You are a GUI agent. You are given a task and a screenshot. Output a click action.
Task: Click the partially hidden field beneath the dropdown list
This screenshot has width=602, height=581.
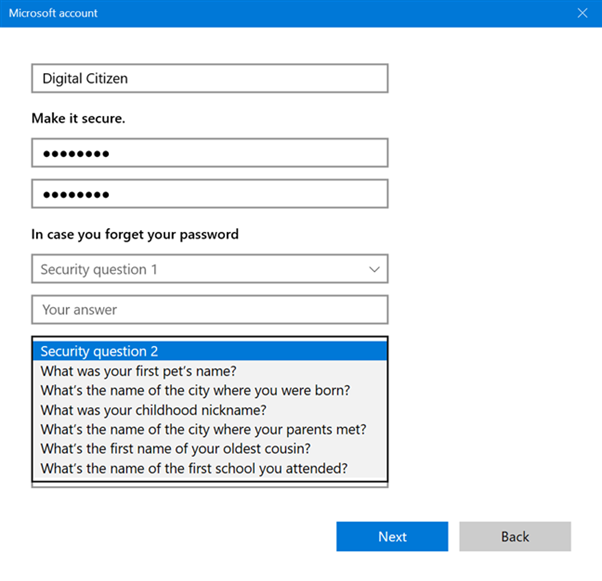[210, 484]
